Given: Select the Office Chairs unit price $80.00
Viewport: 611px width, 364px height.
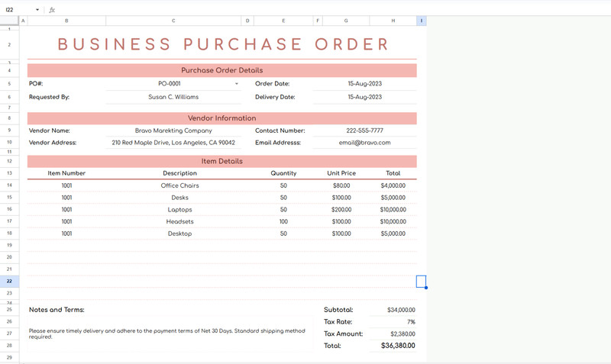Looking at the screenshot, I should tap(341, 185).
